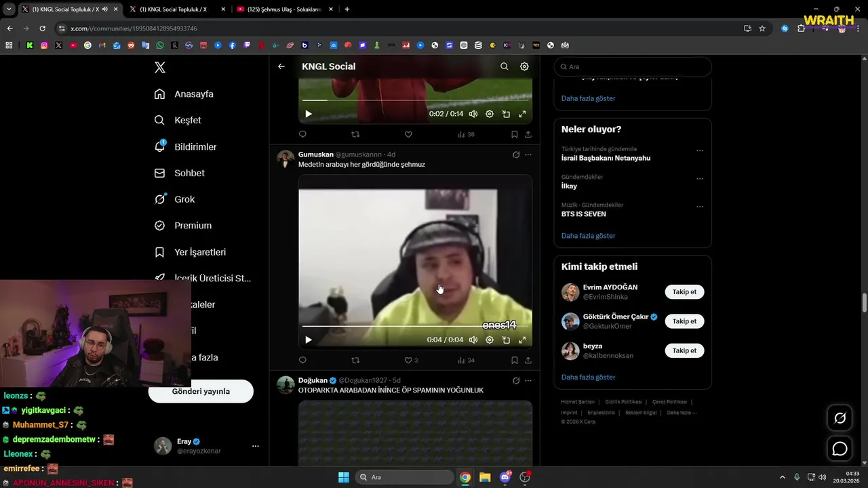Open Gizlilik Politikası footer link
Screen dimensions: 868x488
tap(623, 402)
